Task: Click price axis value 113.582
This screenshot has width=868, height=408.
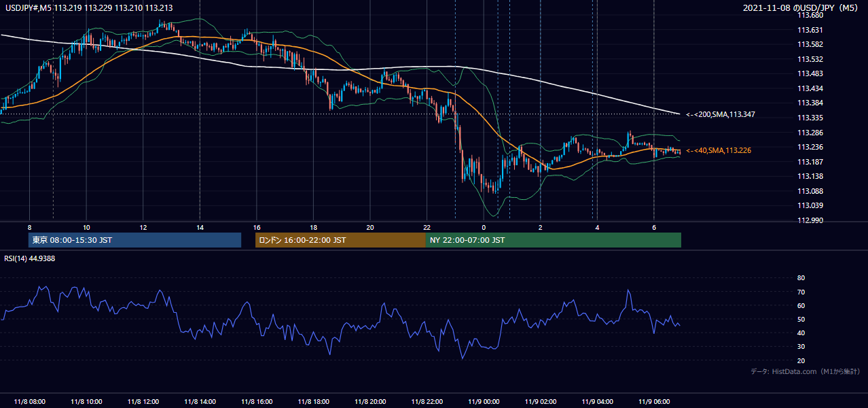Action: tap(810, 44)
